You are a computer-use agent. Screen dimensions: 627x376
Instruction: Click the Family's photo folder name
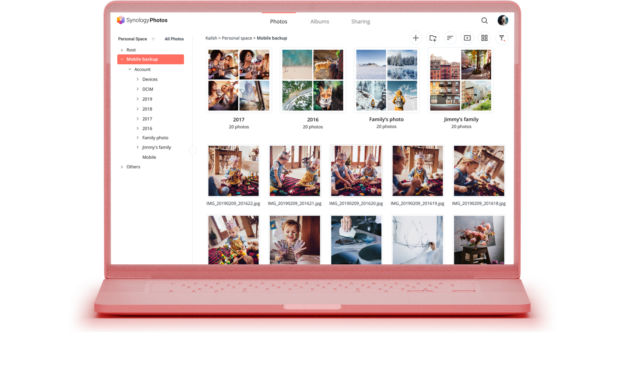[386, 119]
